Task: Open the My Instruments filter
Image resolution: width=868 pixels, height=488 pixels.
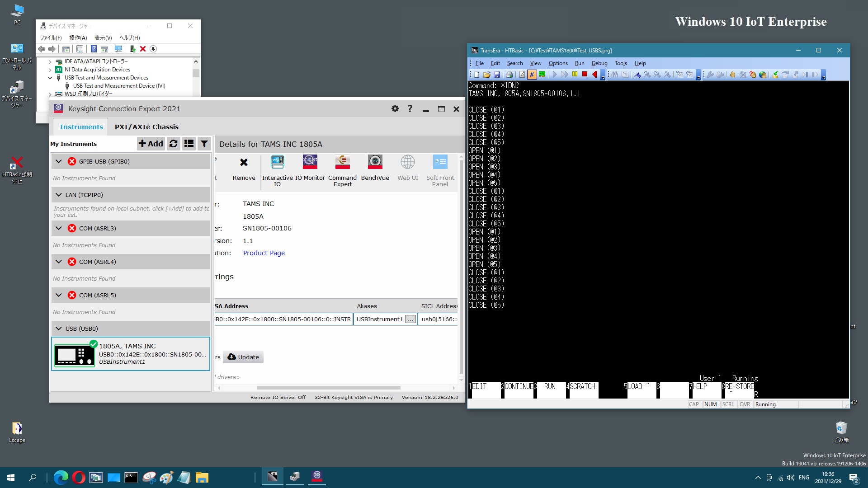Action: click(204, 144)
